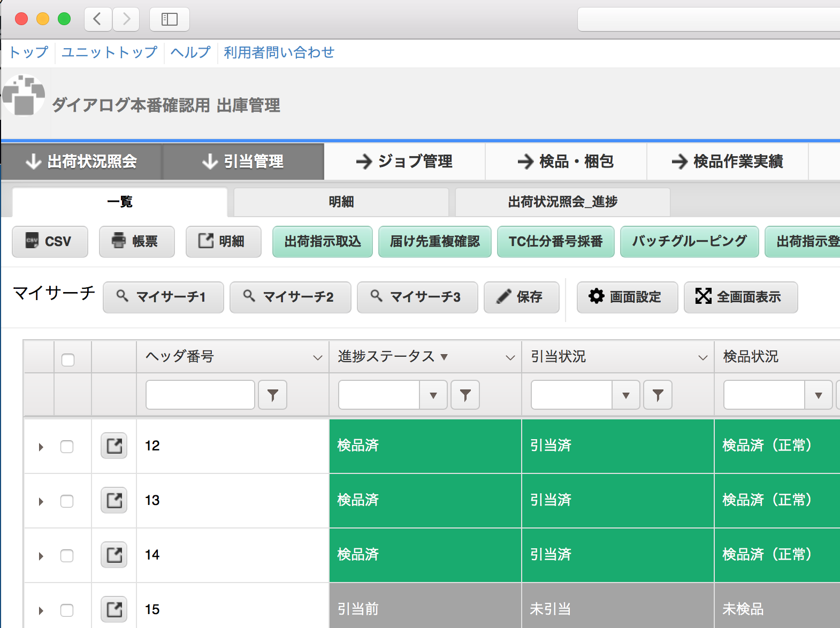Open マイサーチ3 search
Screen dimensions: 840x628
[417, 297]
